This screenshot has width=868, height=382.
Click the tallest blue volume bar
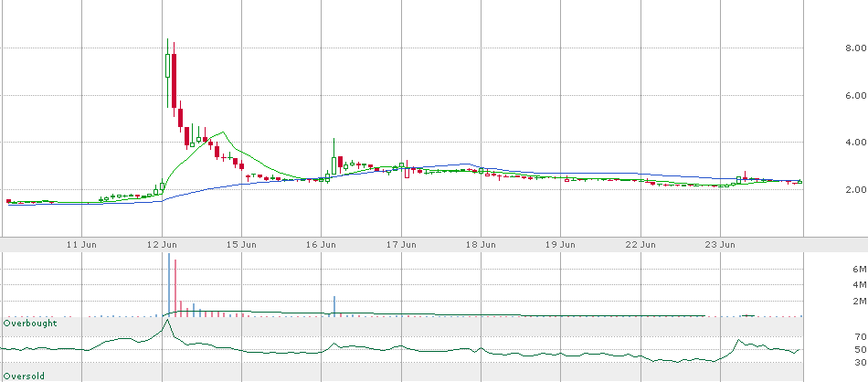[x=169, y=284]
